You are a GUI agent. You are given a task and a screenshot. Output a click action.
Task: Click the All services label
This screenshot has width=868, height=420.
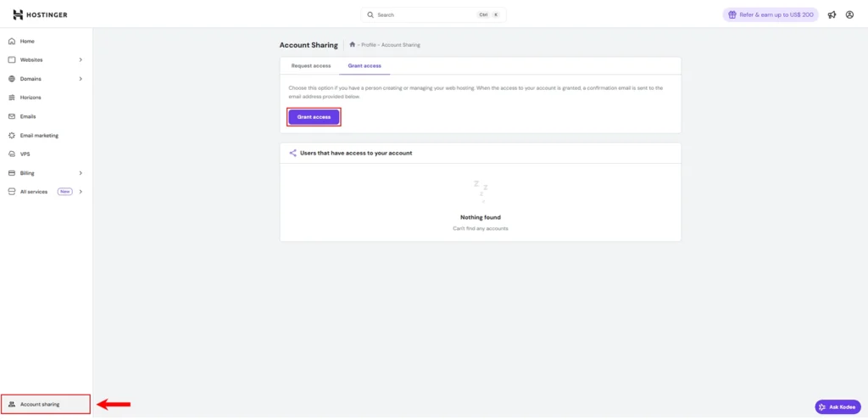(x=34, y=192)
